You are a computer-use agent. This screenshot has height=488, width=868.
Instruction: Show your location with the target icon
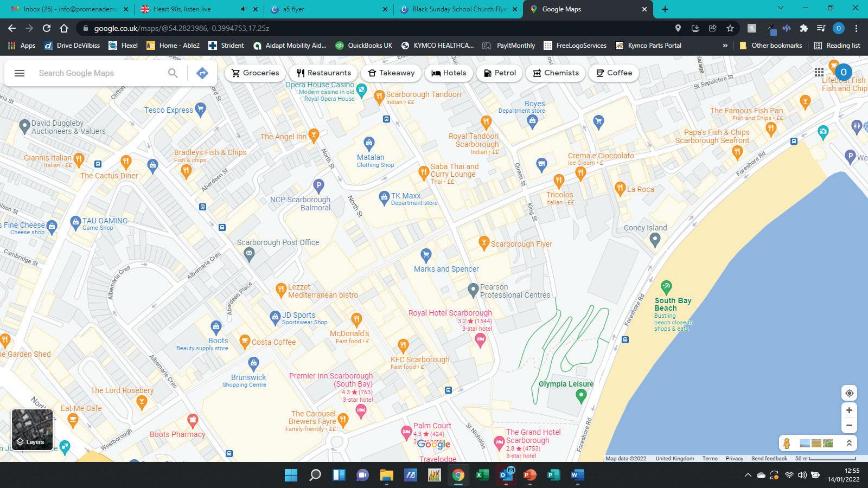(849, 393)
